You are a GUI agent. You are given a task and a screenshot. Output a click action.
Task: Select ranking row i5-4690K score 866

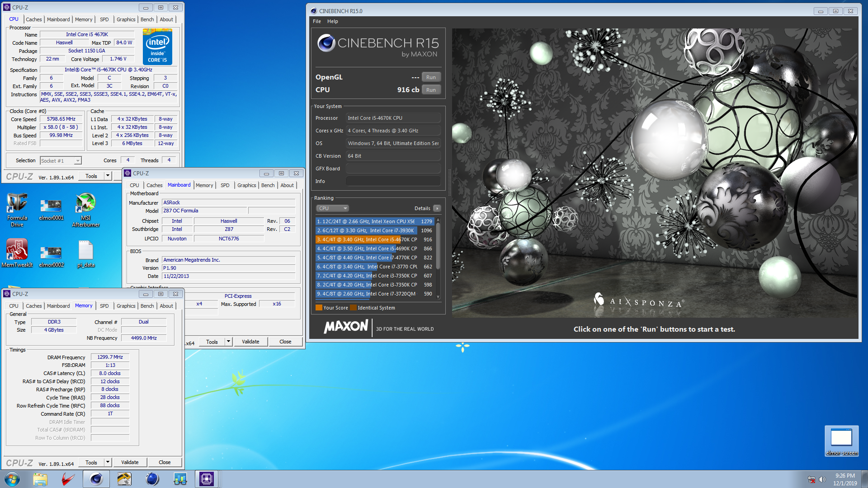tap(375, 249)
